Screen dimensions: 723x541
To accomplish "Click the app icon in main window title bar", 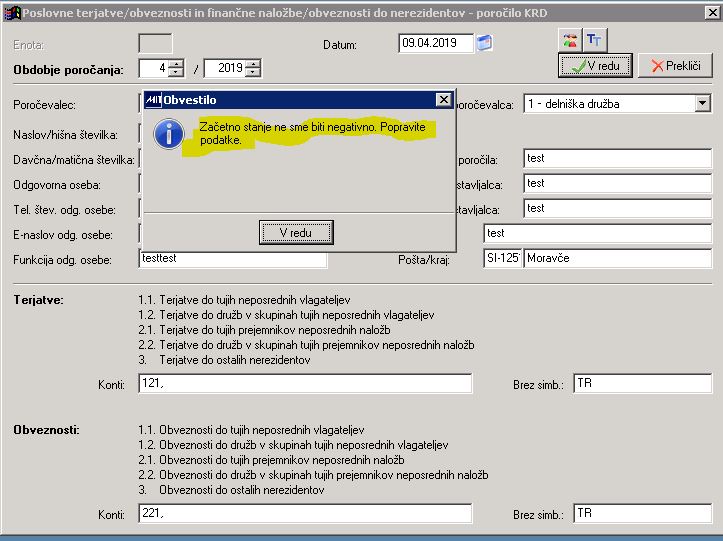I will pyautogui.click(x=12, y=12).
